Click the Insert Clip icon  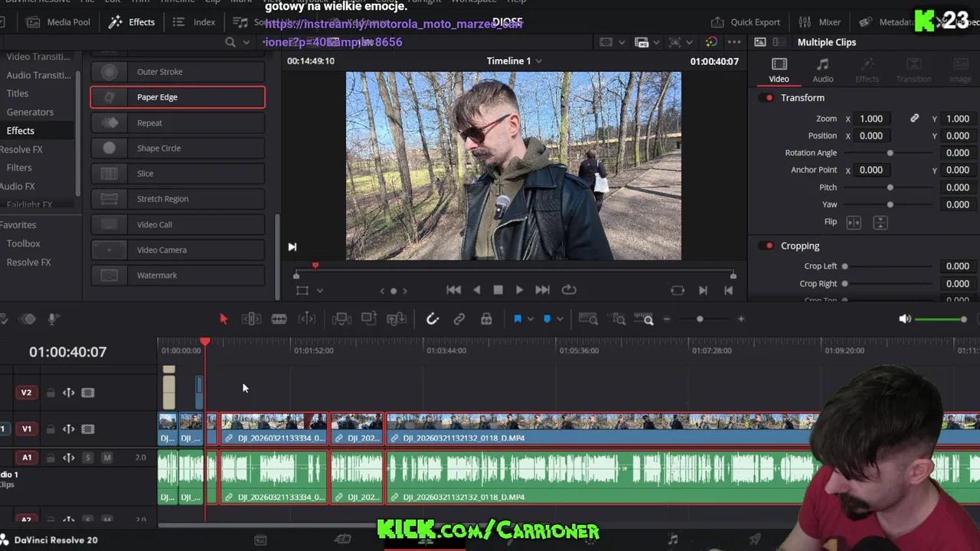[x=341, y=319]
